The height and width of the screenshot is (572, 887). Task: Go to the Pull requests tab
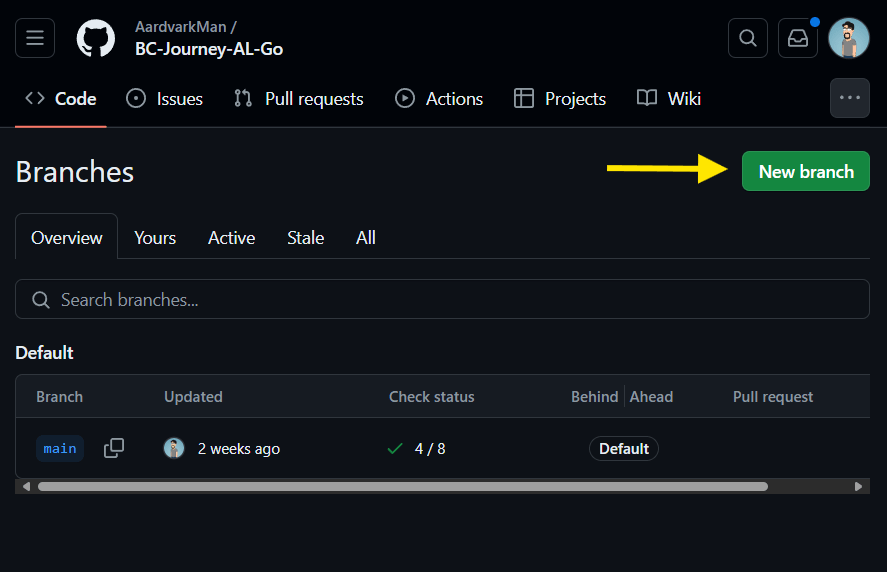point(299,99)
